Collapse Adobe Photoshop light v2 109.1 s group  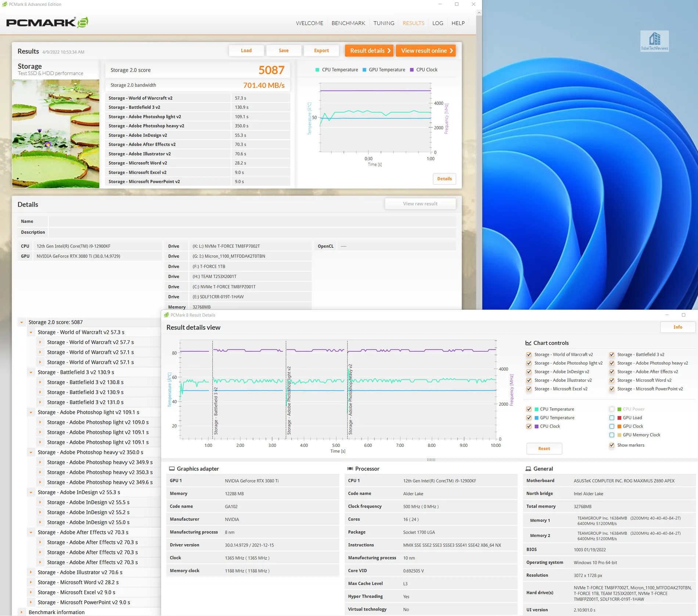(x=31, y=412)
